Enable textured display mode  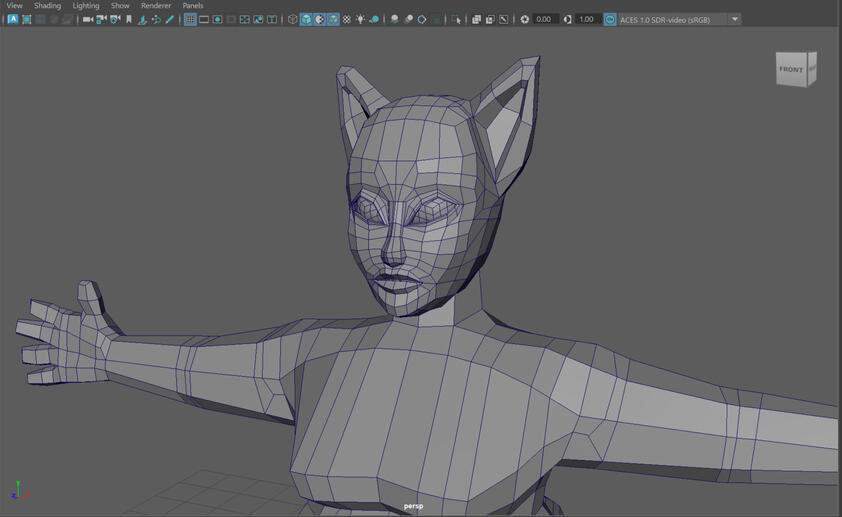pos(347,20)
